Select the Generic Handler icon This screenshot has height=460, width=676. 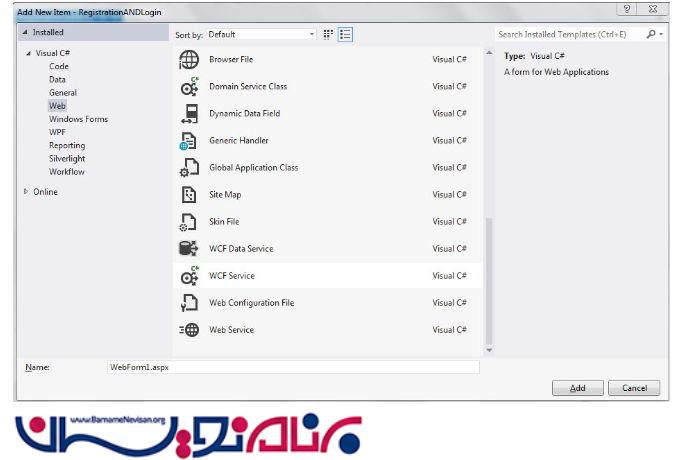click(x=188, y=141)
